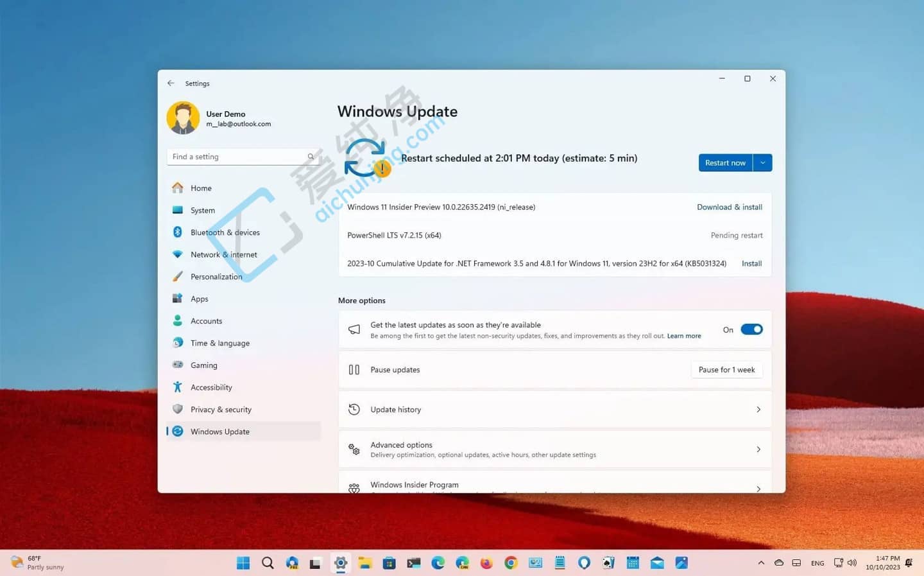Screen dimensions: 924x576
Task: Expand the Restart now dropdown arrow
Action: tap(762, 162)
